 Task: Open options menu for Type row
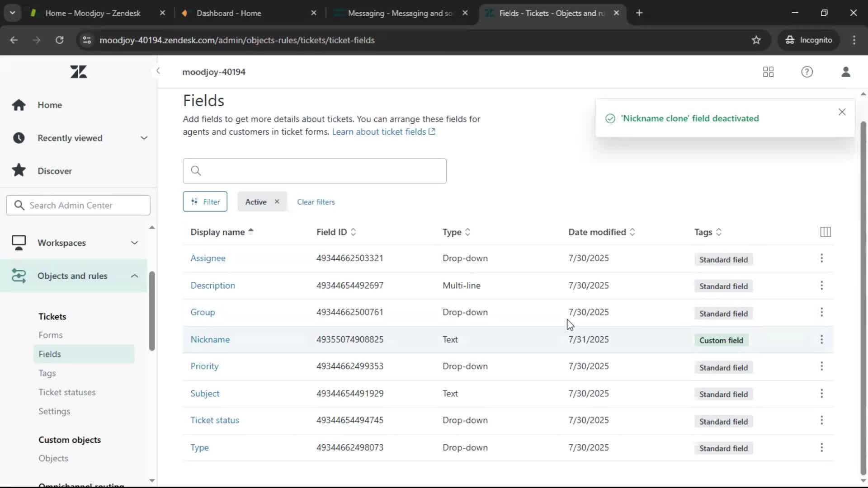(x=821, y=447)
